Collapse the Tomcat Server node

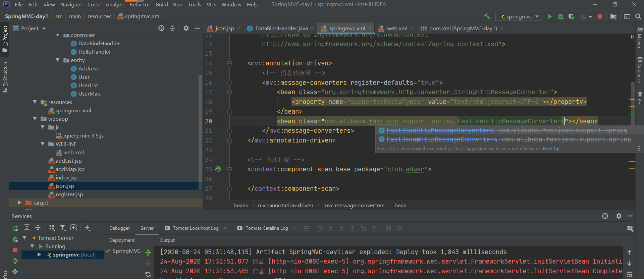pos(24,238)
